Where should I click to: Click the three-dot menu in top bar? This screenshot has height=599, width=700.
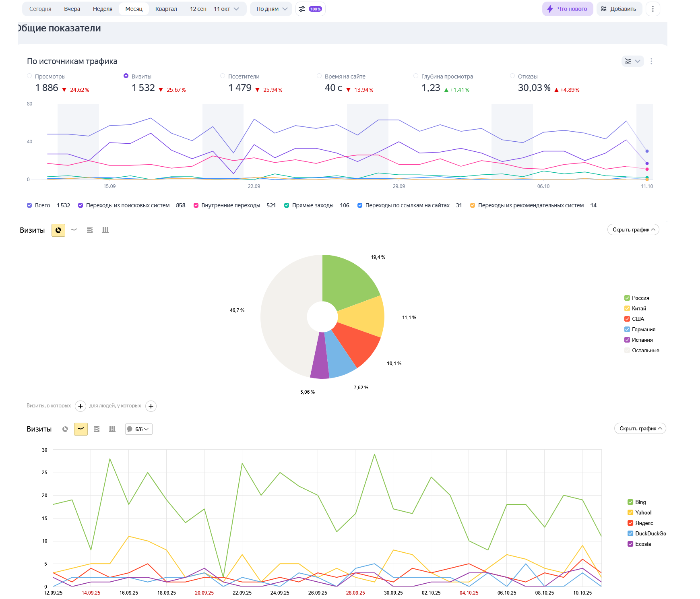(653, 9)
